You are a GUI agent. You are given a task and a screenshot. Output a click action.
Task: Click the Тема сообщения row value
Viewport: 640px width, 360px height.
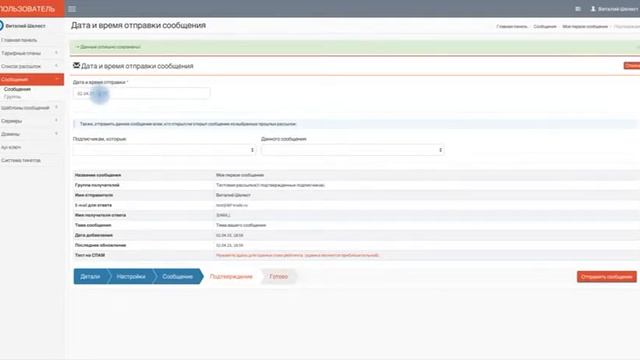click(x=241, y=225)
